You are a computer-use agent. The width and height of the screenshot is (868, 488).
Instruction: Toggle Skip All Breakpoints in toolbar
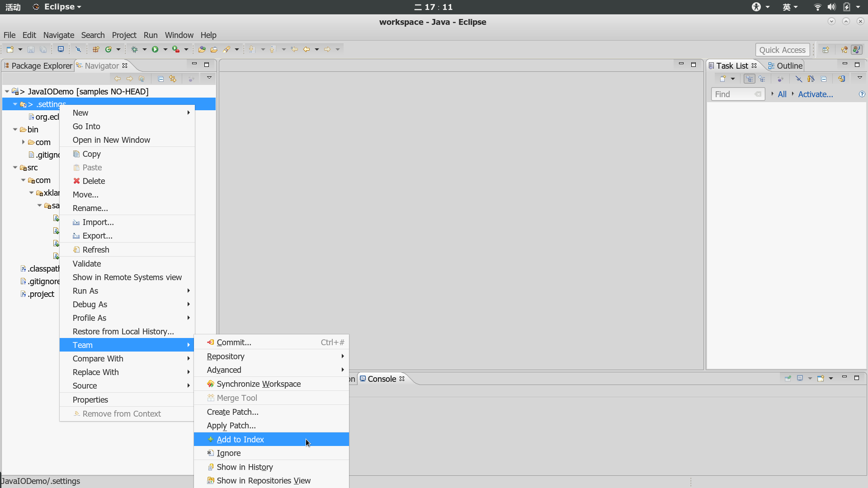[x=78, y=49]
